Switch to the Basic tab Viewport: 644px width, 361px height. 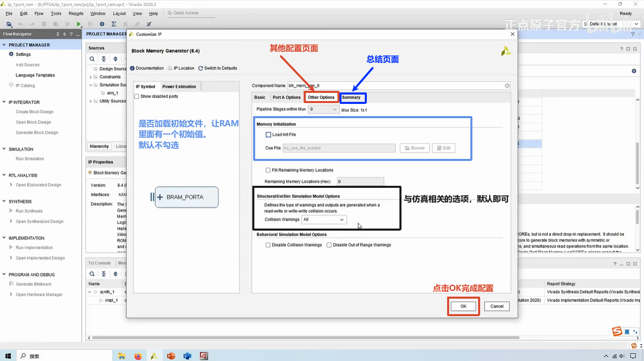click(x=260, y=97)
